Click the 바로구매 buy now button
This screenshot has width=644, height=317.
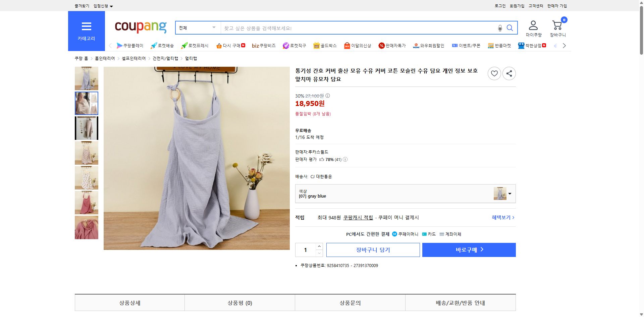point(469,250)
